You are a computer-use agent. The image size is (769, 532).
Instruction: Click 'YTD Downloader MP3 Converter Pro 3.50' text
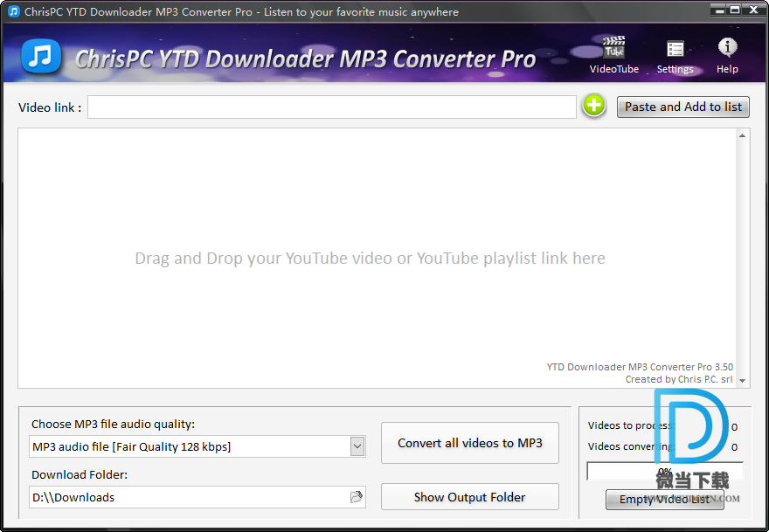click(x=640, y=367)
